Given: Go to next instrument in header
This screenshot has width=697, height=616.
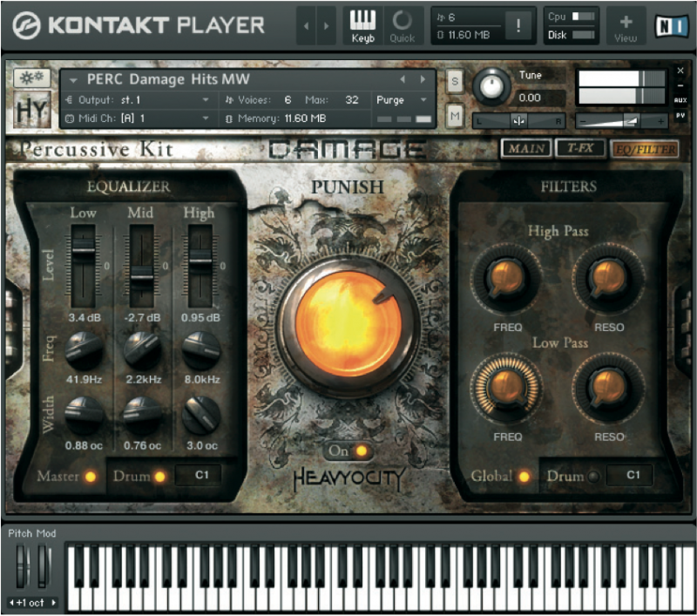Looking at the screenshot, I should tap(326, 26).
